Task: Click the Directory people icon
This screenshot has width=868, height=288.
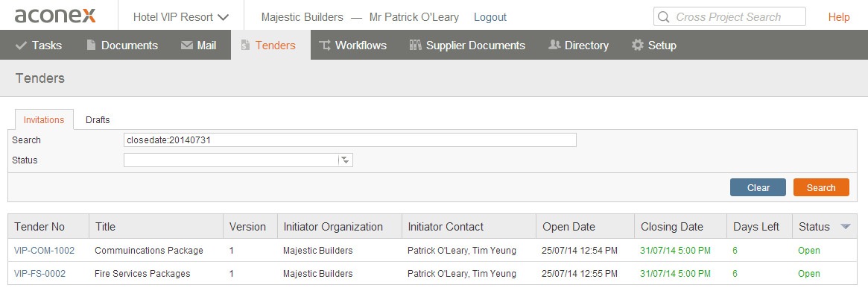Action: point(554,46)
